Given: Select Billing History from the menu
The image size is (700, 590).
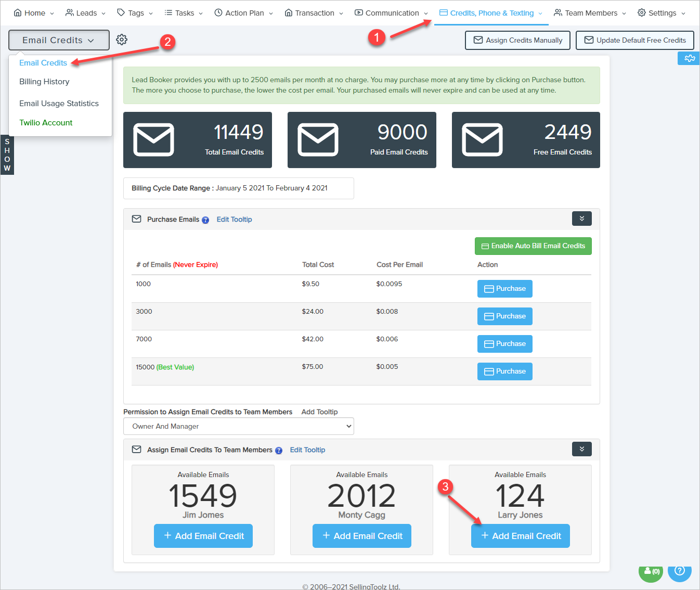Looking at the screenshot, I should (x=44, y=82).
